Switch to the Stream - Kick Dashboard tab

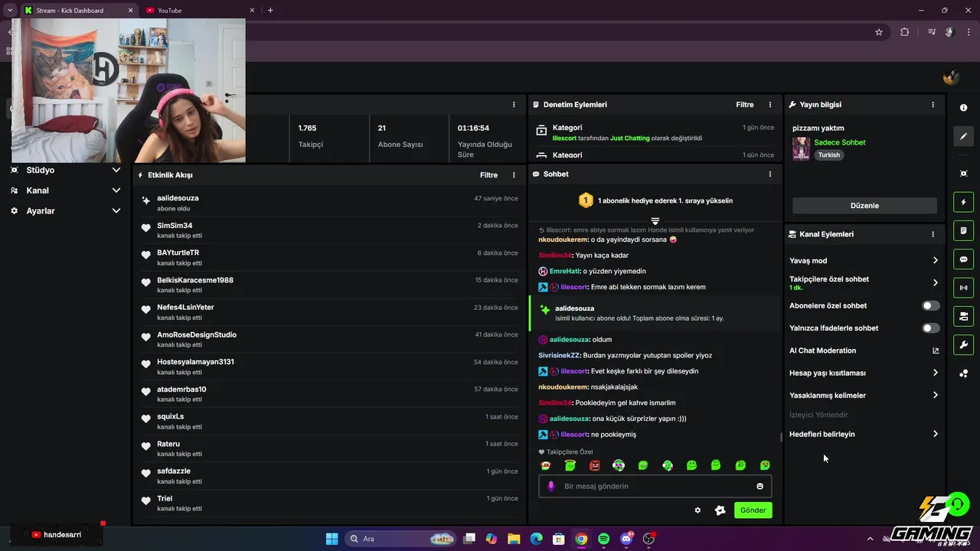click(78, 10)
